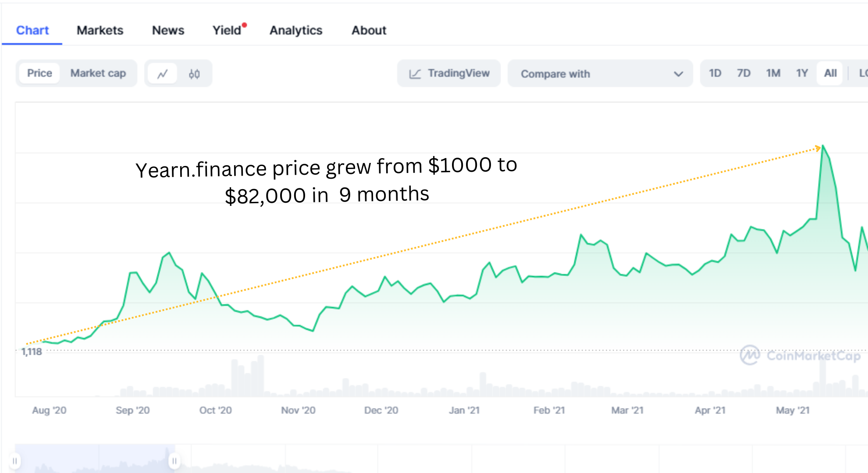Click the Compare with chevron arrow
Viewport: 868px width, 473px height.
678,74
